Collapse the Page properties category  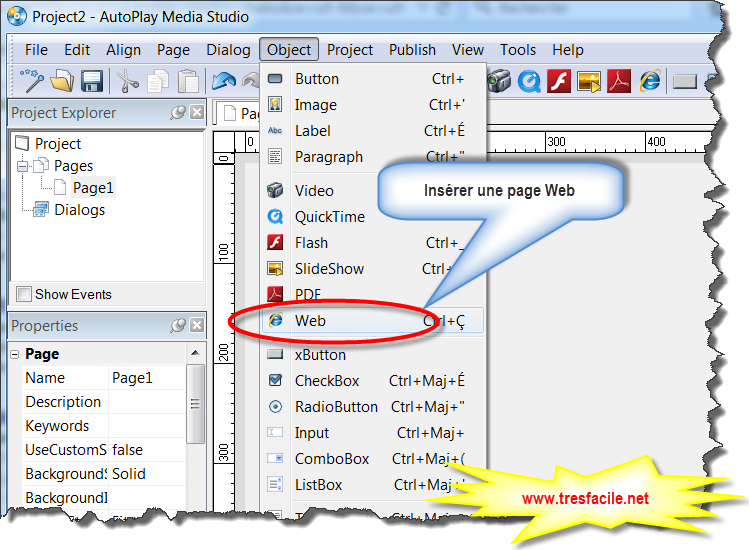click(15, 354)
